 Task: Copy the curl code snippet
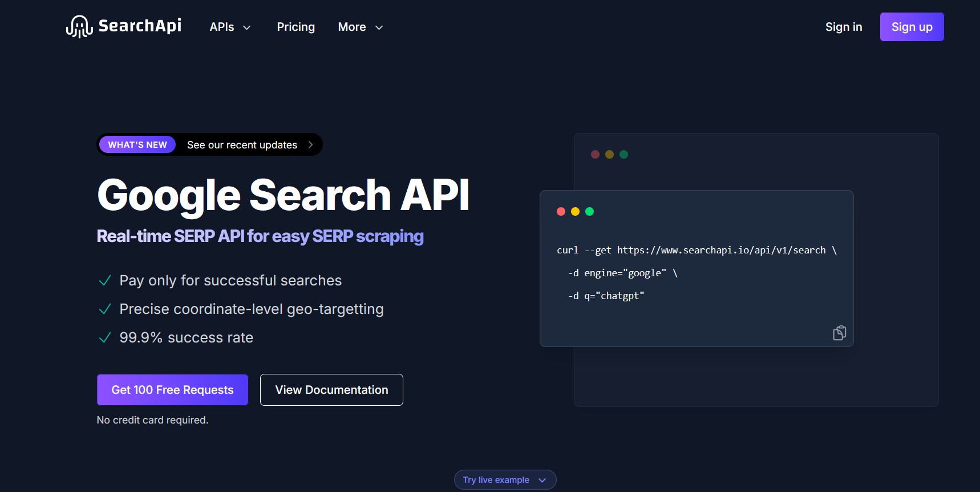pos(839,333)
